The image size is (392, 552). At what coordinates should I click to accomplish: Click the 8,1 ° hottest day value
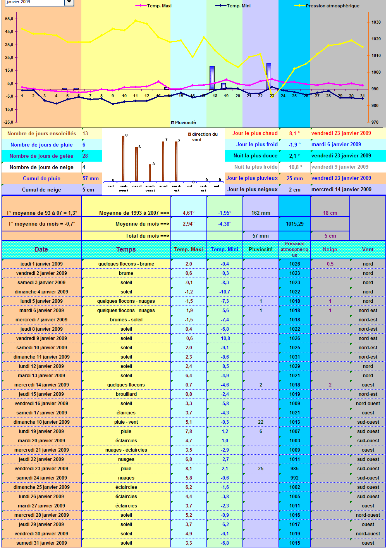point(294,133)
